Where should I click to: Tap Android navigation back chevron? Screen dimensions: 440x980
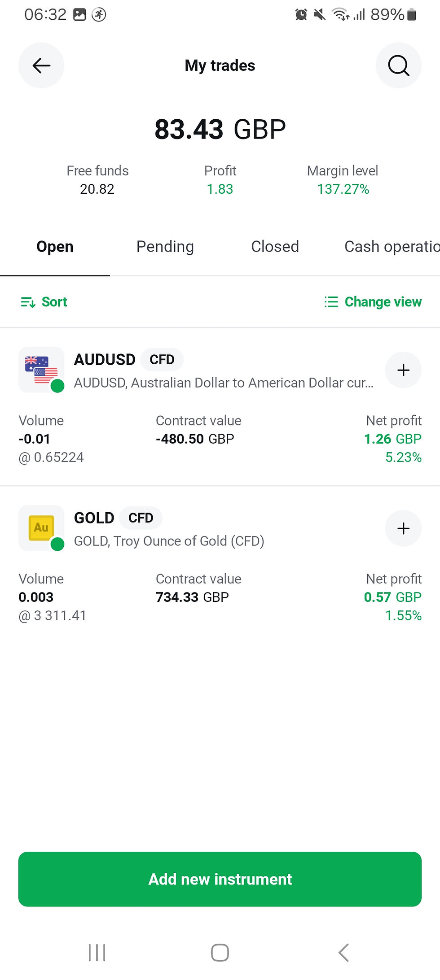(343, 953)
